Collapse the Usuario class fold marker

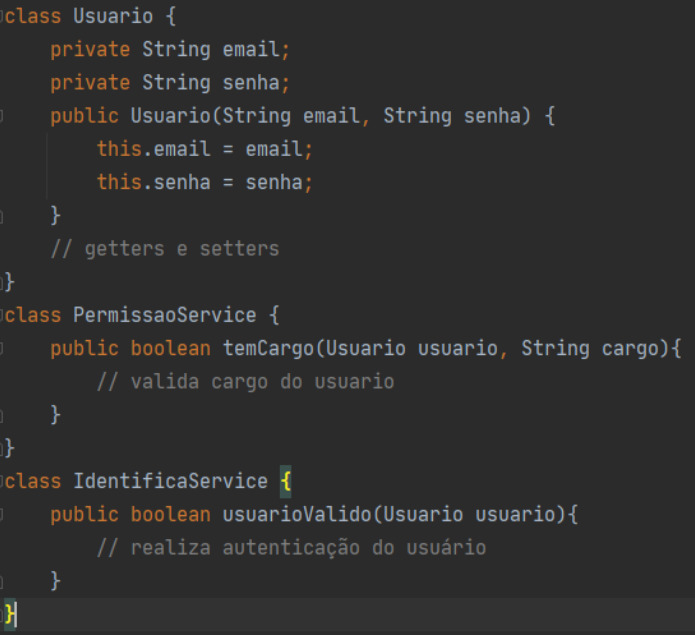point(3,17)
